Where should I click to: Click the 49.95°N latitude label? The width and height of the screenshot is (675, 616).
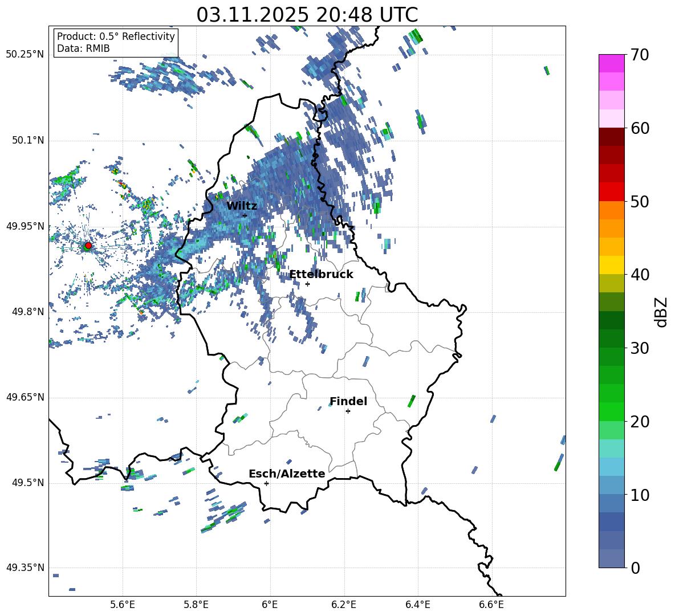coord(25,226)
